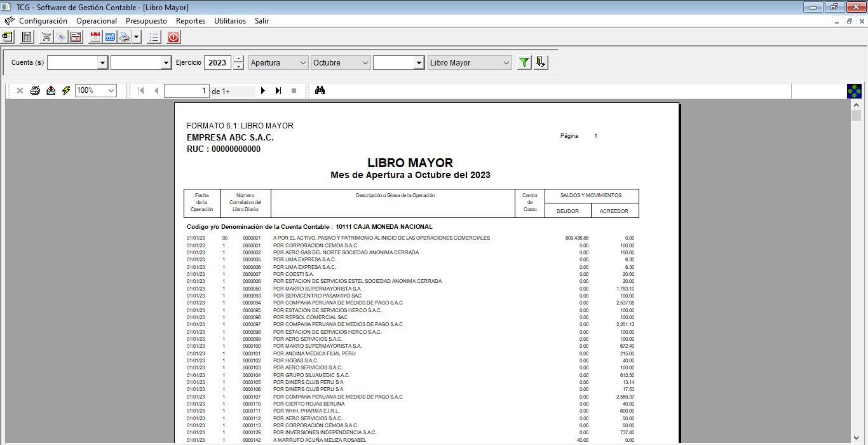This screenshot has height=445, width=868.
Task: Click the page number input field
Action: point(186,91)
